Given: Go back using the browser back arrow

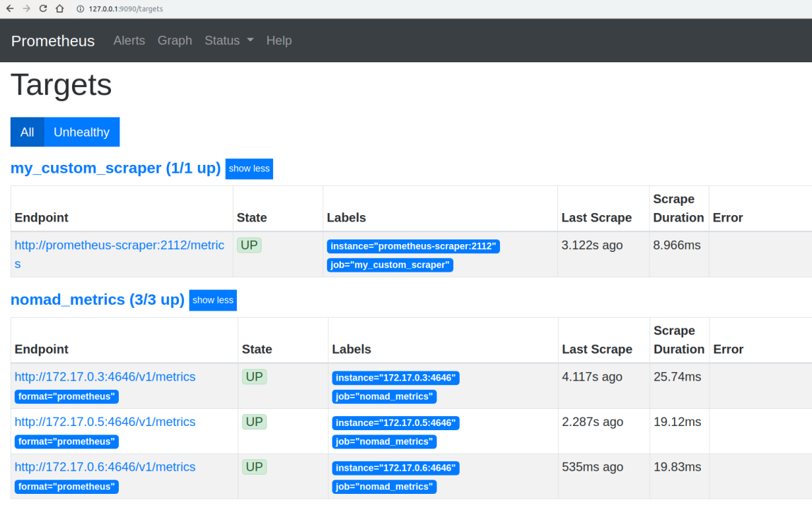Looking at the screenshot, I should (x=10, y=8).
